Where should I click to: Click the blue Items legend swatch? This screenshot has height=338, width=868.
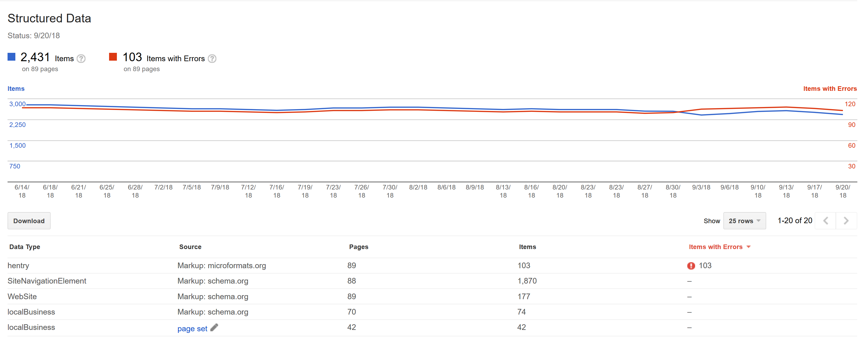pos(12,57)
